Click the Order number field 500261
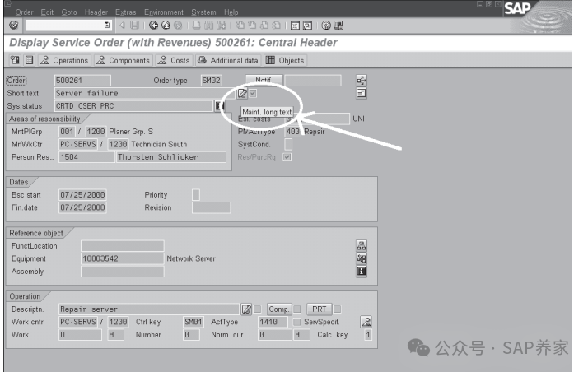Screen dimensions: 588x372 tap(82, 80)
